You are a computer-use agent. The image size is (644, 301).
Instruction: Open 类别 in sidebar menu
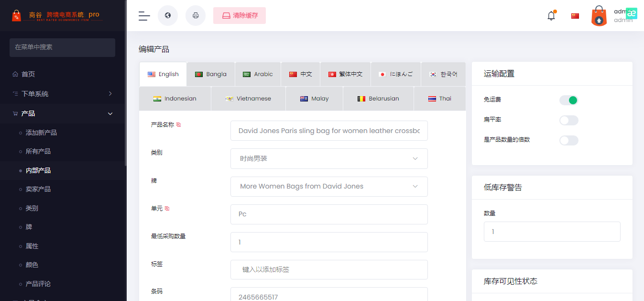[32, 208]
